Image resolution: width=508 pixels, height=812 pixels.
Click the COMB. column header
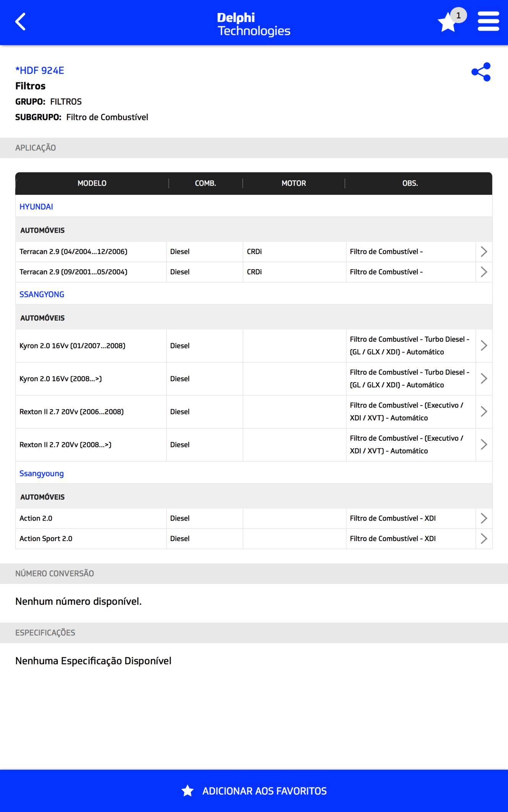point(206,183)
